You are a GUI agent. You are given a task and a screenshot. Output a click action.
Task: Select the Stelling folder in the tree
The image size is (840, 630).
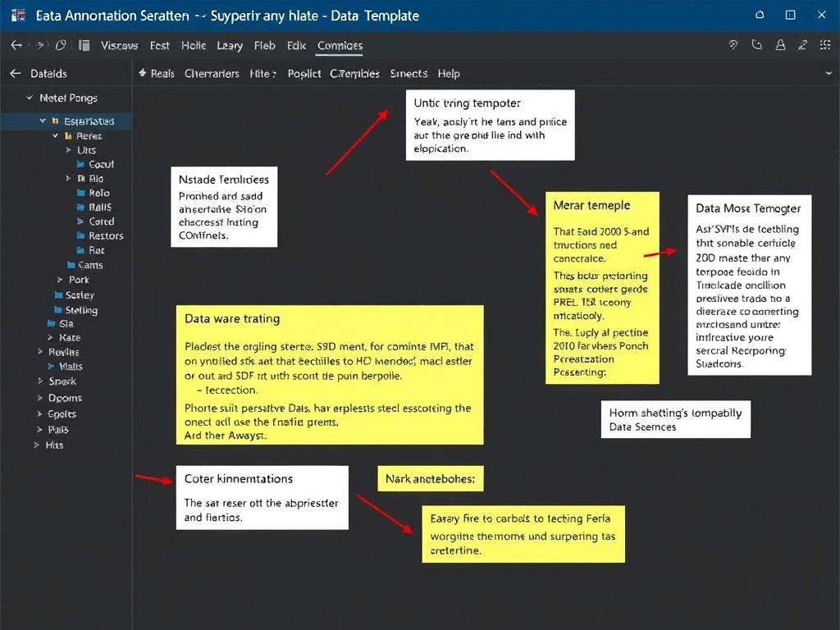(x=80, y=310)
